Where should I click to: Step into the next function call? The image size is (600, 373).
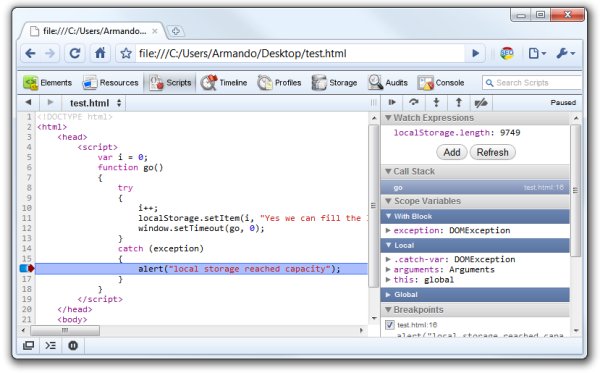436,103
